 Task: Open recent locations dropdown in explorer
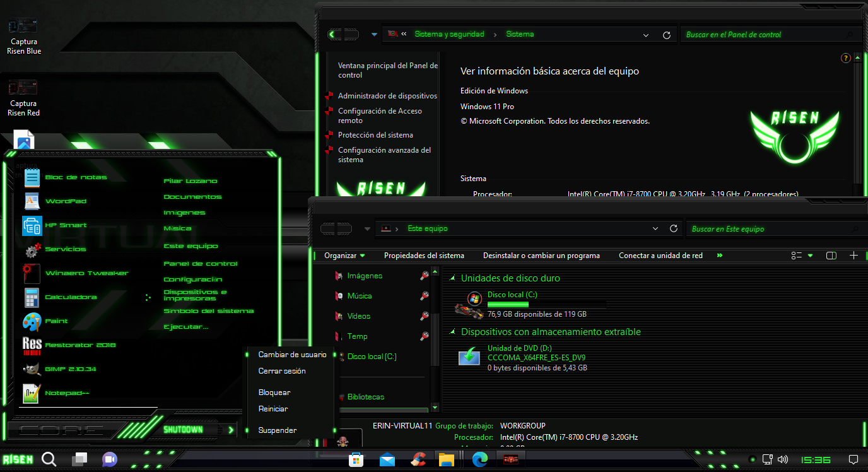click(368, 228)
